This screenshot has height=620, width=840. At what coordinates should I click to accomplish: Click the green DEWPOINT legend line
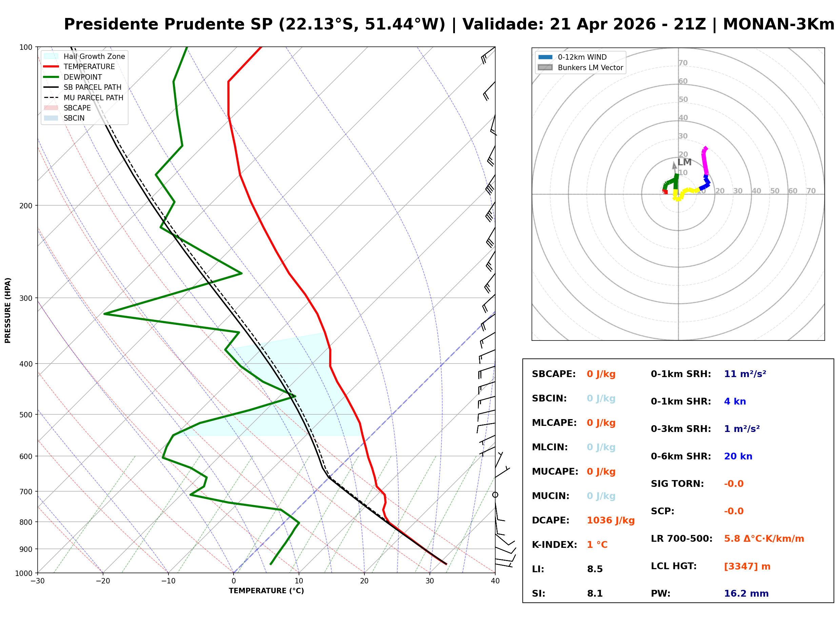[51, 77]
